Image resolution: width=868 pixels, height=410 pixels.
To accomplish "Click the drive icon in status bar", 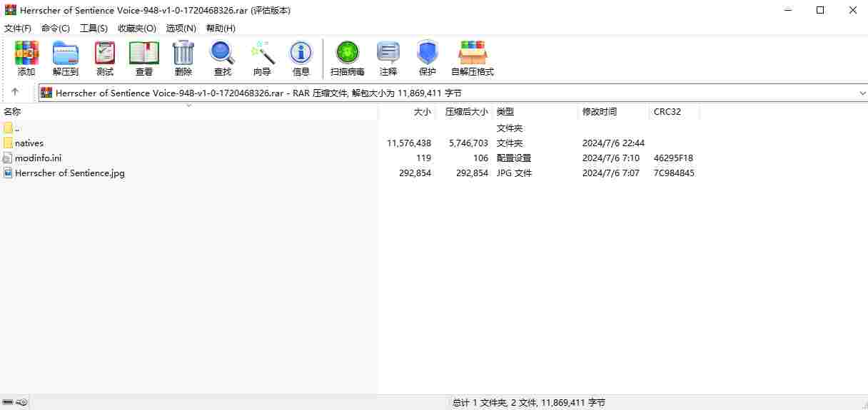I will [x=8, y=402].
